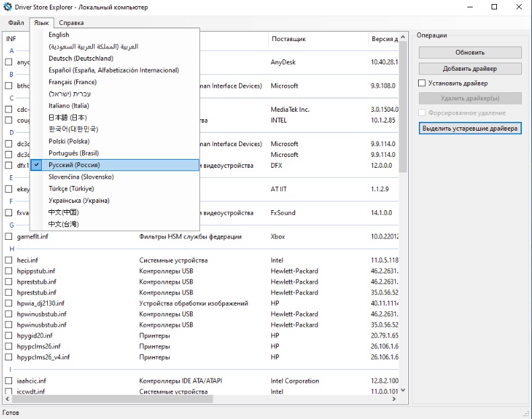
Task: Open the Файл menu
Action: click(x=16, y=23)
